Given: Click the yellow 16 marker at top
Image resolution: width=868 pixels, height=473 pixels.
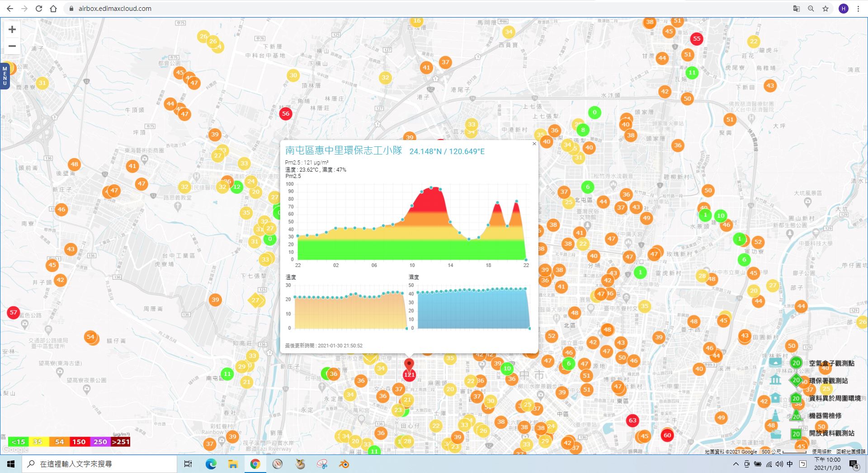Looking at the screenshot, I should [416, 21].
